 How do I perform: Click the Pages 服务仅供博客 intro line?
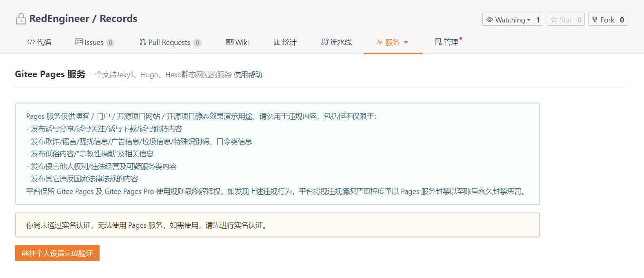pyautogui.click(x=202, y=116)
